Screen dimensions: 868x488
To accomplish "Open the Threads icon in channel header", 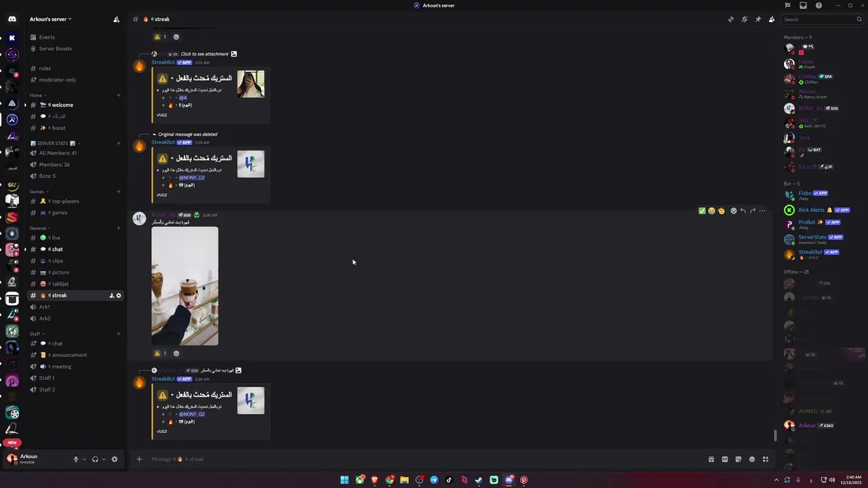I will (x=730, y=19).
